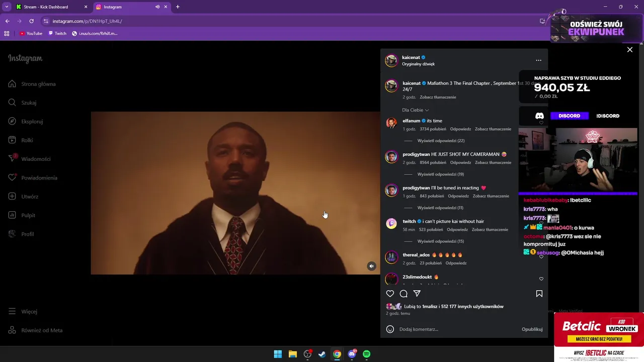Open the Windows Start menu

tap(278, 354)
